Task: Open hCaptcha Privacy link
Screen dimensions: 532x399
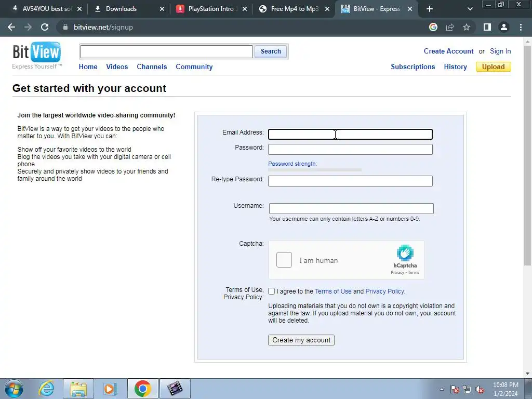Action: click(x=397, y=272)
